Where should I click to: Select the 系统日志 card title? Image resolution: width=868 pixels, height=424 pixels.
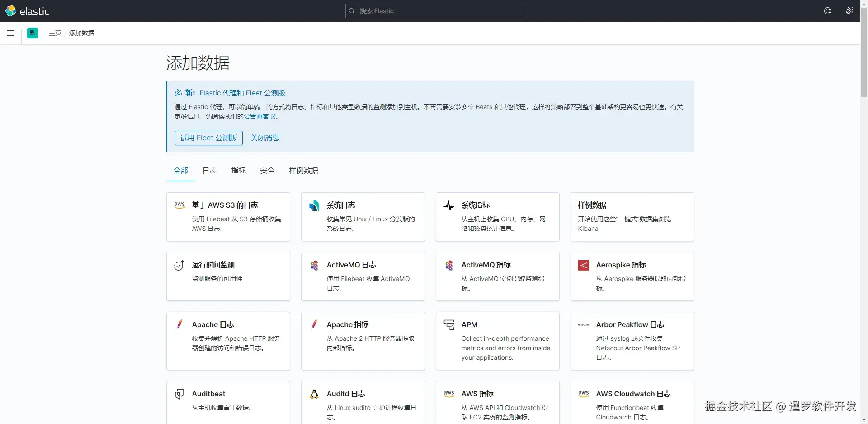[341, 205]
